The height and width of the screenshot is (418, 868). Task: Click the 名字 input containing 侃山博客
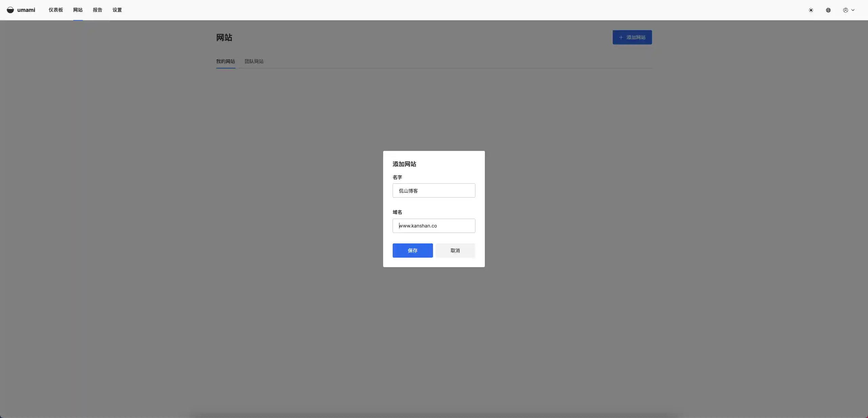pyautogui.click(x=434, y=191)
